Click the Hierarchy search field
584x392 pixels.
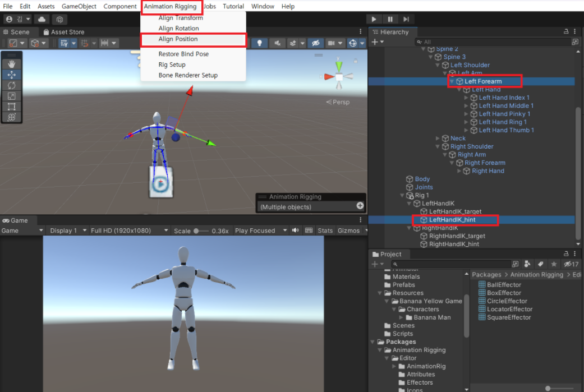click(493, 41)
